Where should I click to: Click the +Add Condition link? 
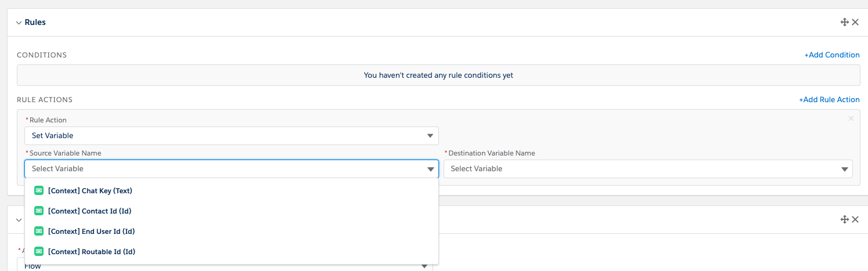coord(831,55)
